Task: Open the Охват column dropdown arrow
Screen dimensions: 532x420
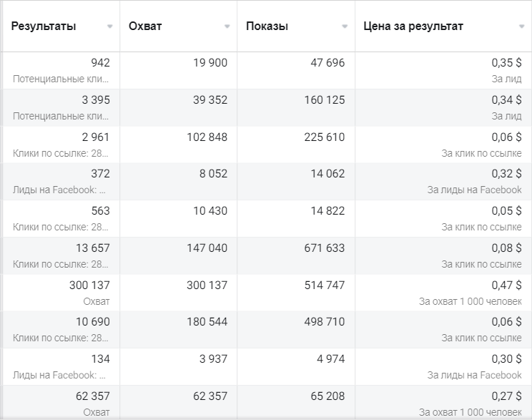Action: tap(227, 26)
